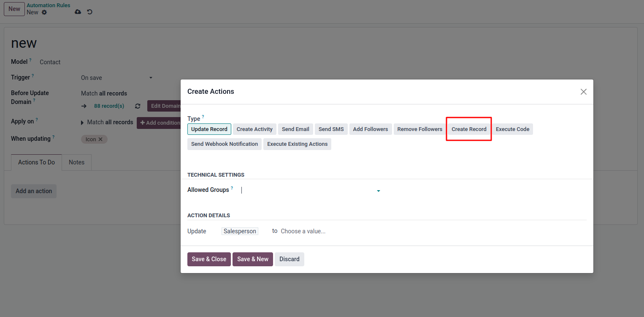Click the refresh icon beside 88 record(s)
644x317 pixels.
138,106
